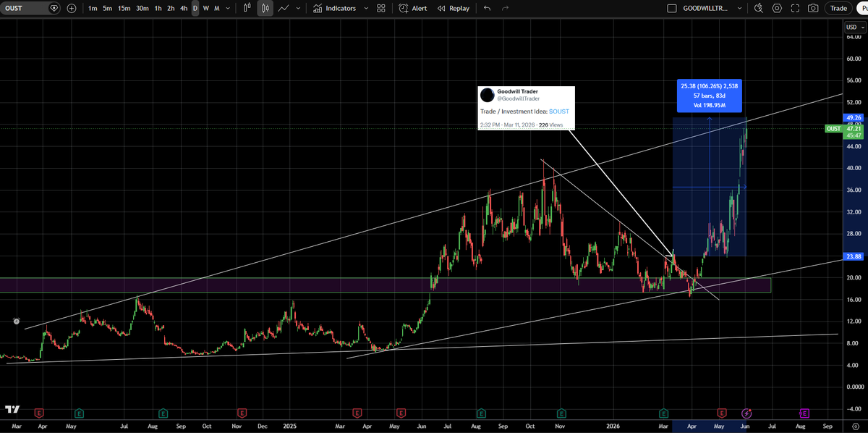The height and width of the screenshot is (433, 868).
Task: Open the TradingView logo at bottom left
Action: point(12,410)
